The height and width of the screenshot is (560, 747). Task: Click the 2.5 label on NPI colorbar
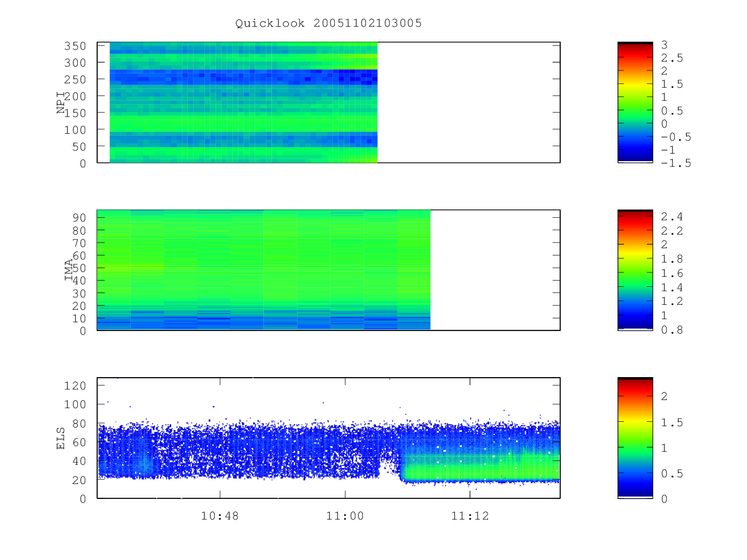672,58
